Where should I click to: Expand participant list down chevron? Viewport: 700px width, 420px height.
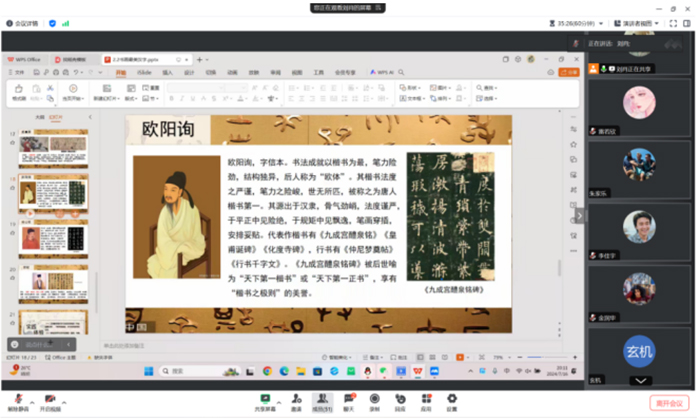point(641,381)
